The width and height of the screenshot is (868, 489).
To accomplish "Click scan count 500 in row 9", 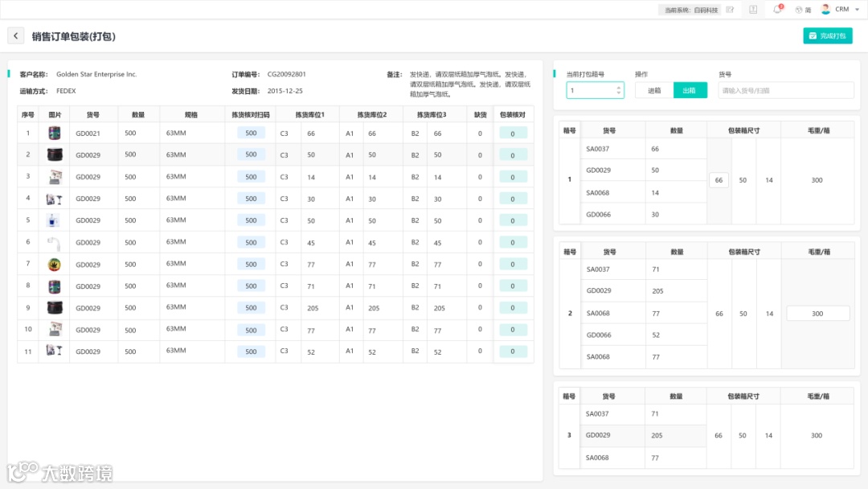I will point(251,307).
